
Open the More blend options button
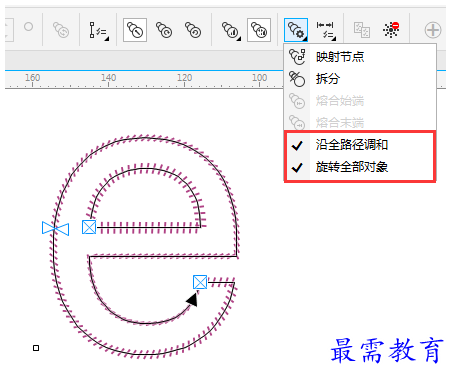pyautogui.click(x=296, y=30)
